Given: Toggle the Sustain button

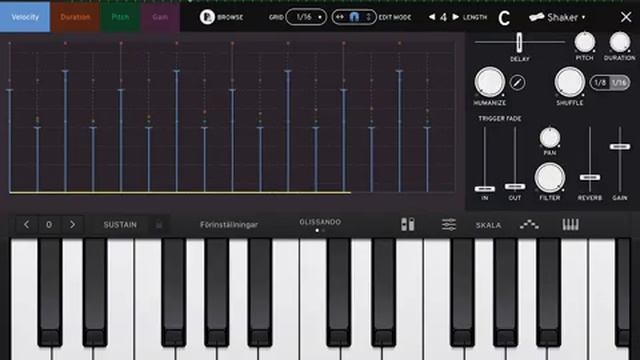Looking at the screenshot, I should (x=120, y=225).
